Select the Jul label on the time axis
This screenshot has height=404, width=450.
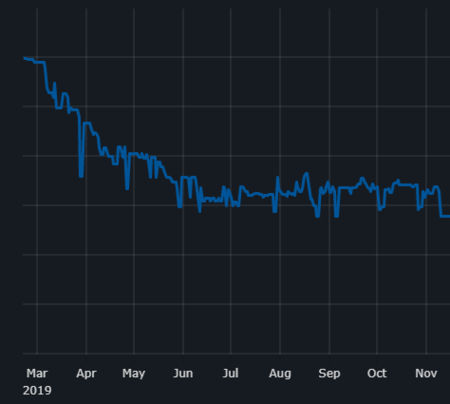click(231, 373)
